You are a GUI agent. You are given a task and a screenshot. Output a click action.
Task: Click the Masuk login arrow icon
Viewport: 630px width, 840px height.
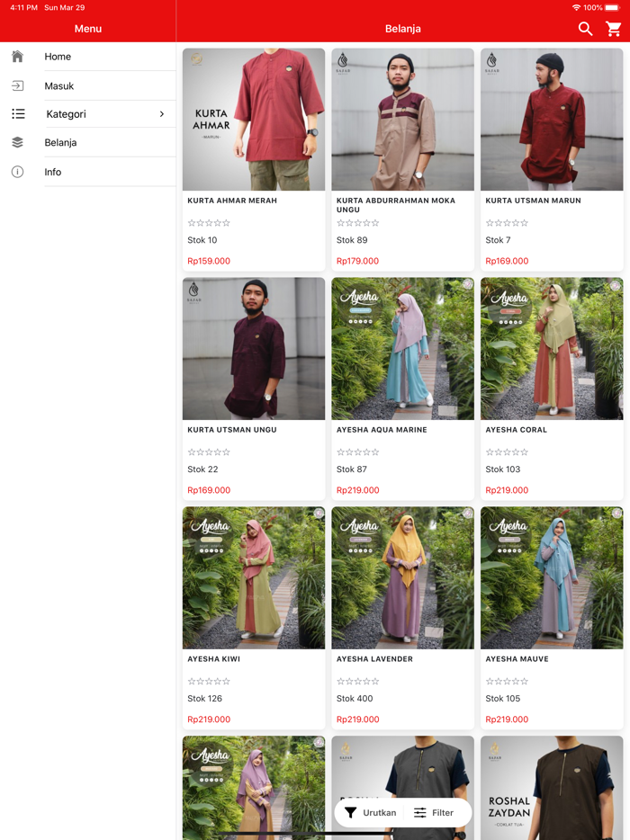(18, 85)
